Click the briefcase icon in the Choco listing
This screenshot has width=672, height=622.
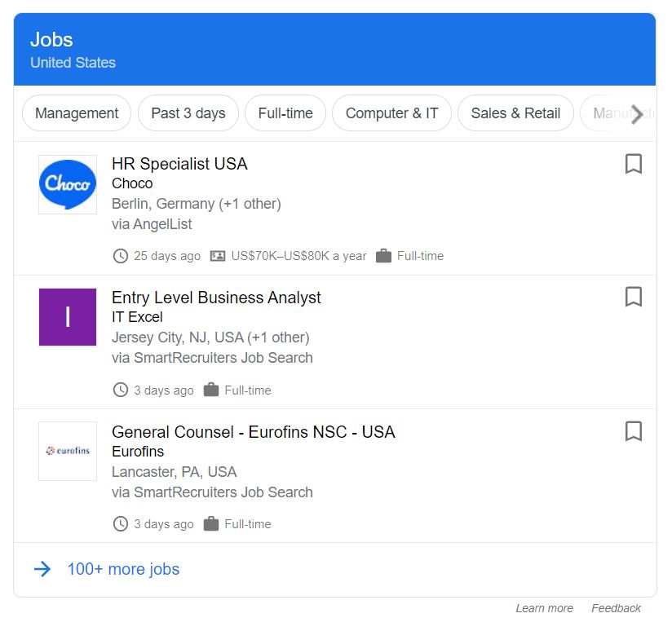383,256
